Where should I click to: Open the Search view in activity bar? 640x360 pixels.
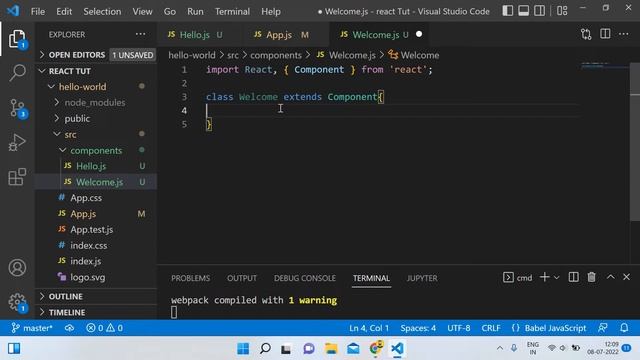click(x=17, y=73)
